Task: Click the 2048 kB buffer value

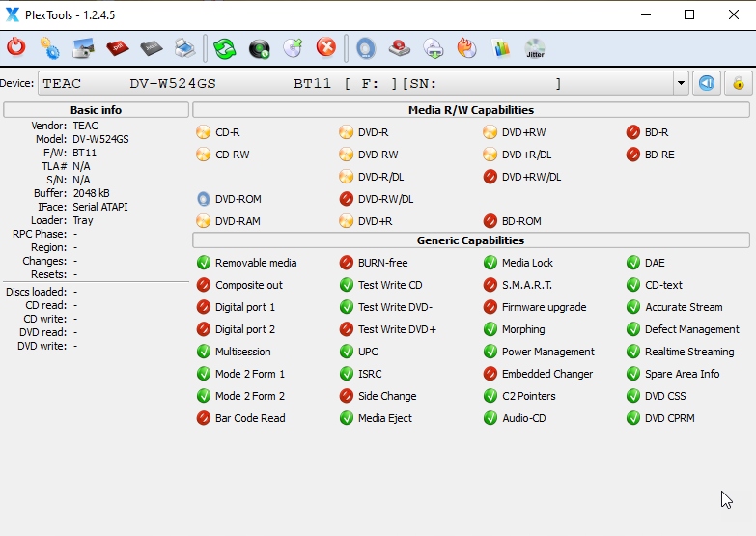Action: 91,193
